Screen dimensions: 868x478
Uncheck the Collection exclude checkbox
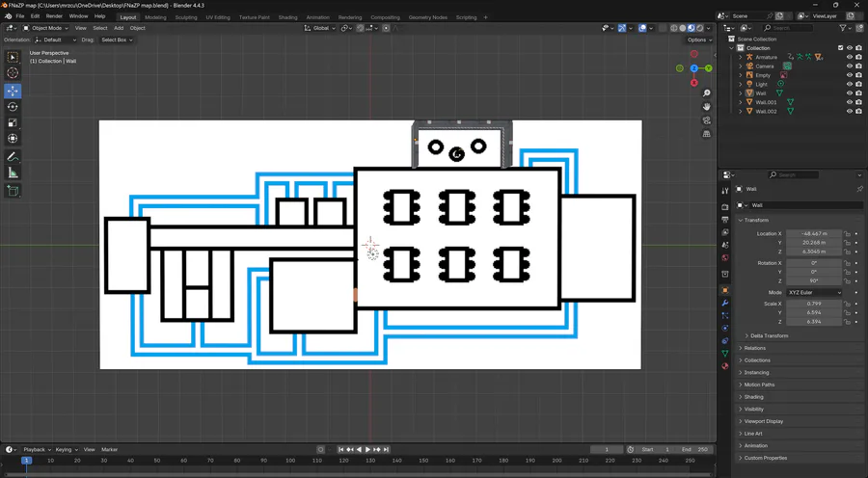click(x=841, y=48)
